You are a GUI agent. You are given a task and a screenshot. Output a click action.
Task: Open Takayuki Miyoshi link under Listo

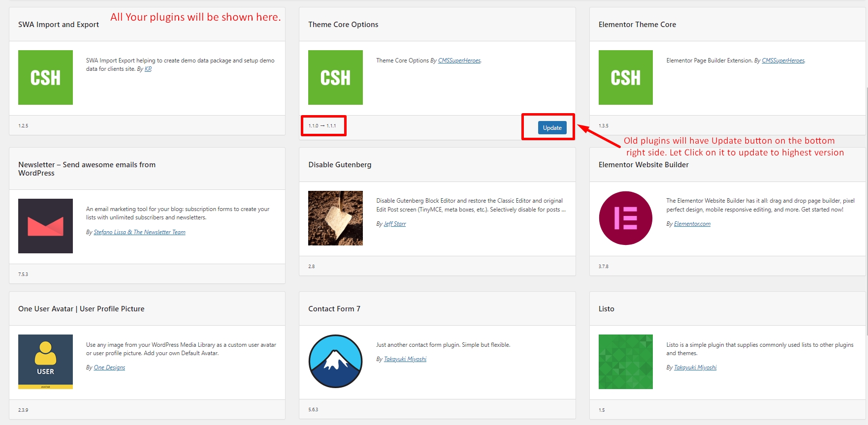click(695, 367)
